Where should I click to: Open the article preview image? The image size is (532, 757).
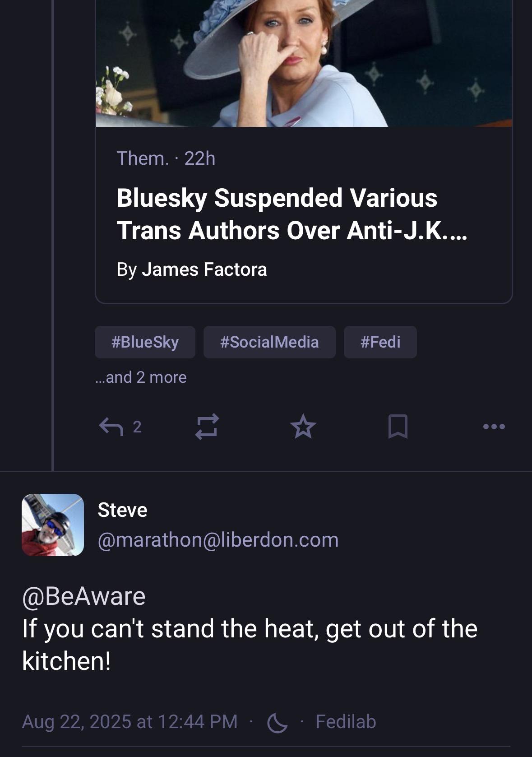(x=304, y=63)
